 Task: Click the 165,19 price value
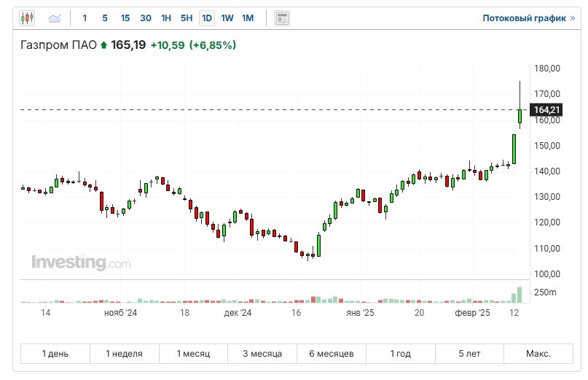128,45
